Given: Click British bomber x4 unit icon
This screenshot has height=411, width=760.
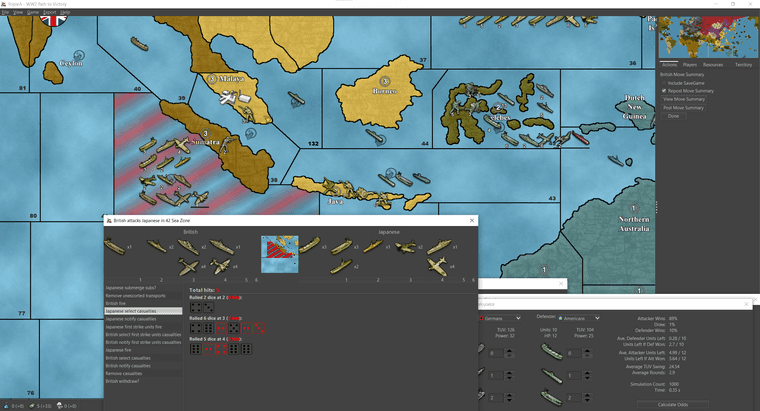Looking at the screenshot, I should click(x=220, y=267).
